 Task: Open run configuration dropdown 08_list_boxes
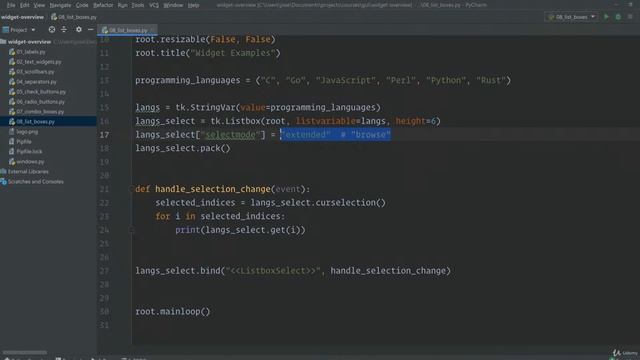[x=571, y=17]
